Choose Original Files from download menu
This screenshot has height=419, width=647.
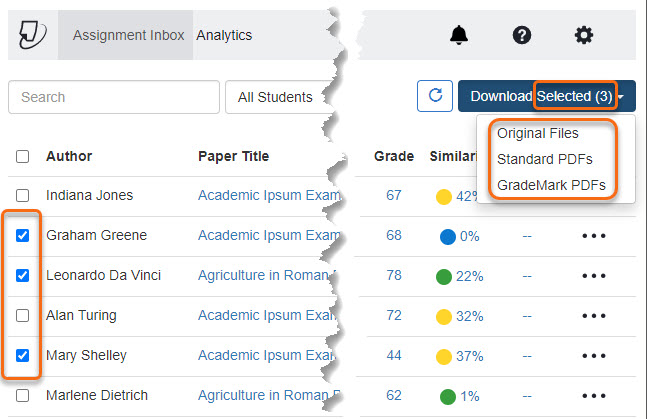tap(537, 133)
